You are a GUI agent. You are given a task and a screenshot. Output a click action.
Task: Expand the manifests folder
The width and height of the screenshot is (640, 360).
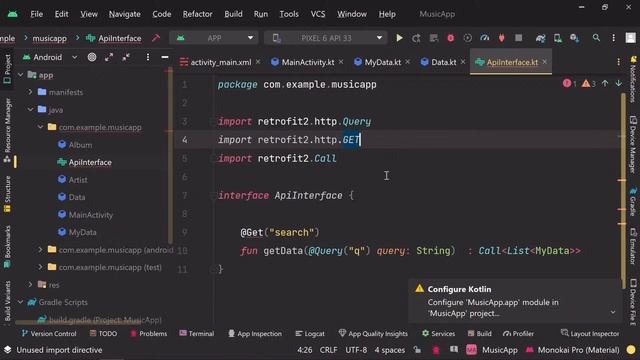coord(31,92)
